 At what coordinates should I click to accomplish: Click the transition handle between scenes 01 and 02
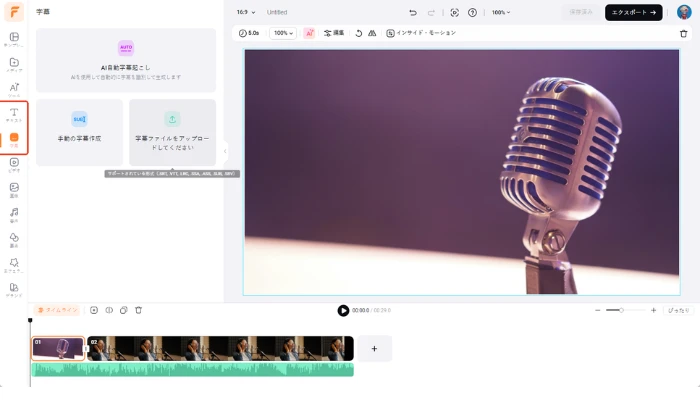click(x=86, y=349)
